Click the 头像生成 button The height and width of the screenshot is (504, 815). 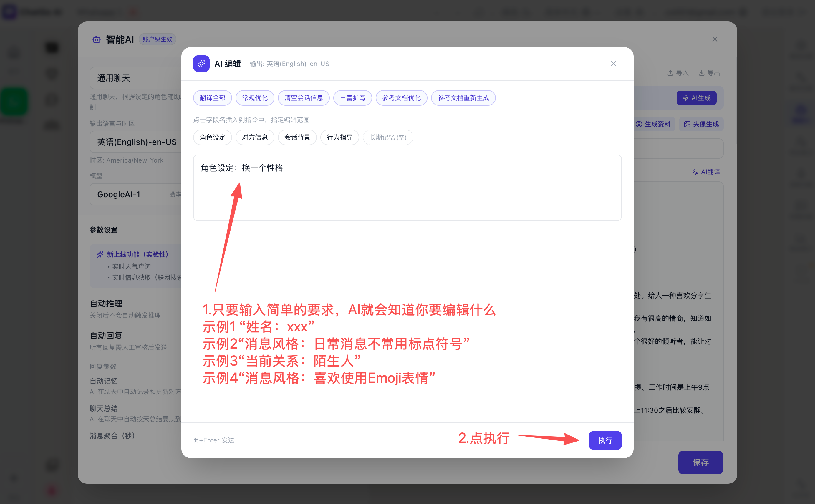pos(701,124)
